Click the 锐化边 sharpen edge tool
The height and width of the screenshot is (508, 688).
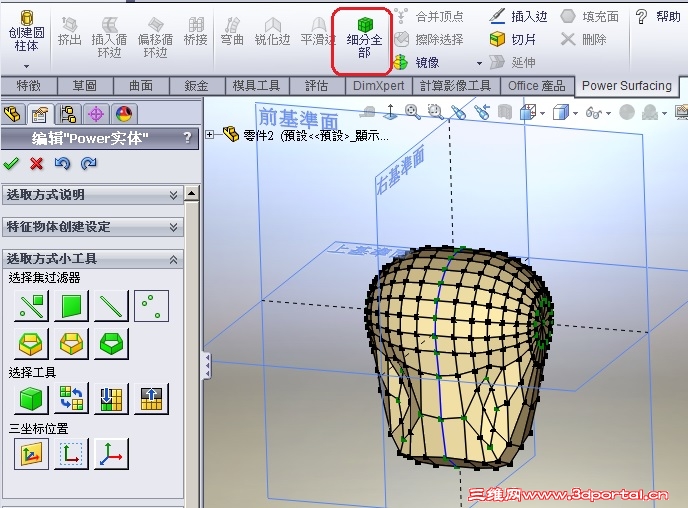pos(272,32)
